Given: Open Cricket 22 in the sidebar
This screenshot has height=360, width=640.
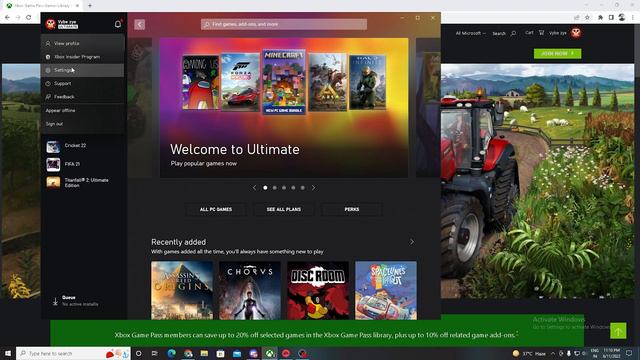Looking at the screenshot, I should point(83,146).
